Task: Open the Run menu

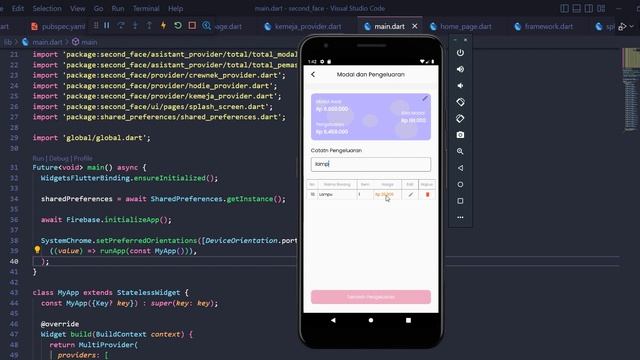Action: [x=118, y=8]
